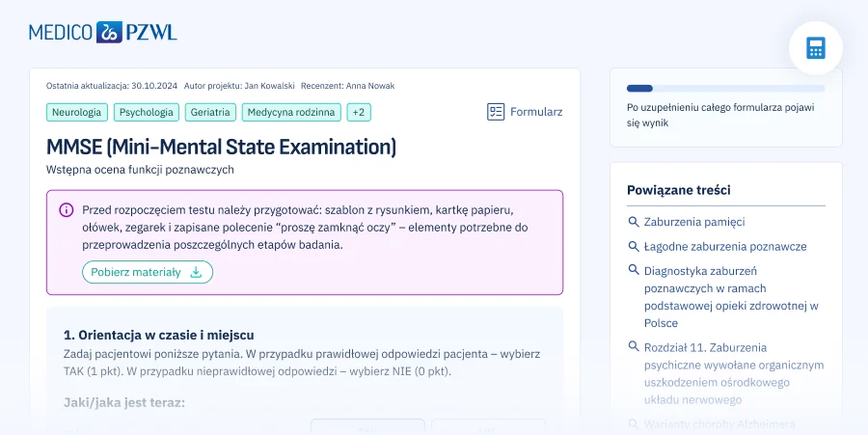868x435 pixels.
Task: Click the Formularz checklist icon
Action: [496, 112]
